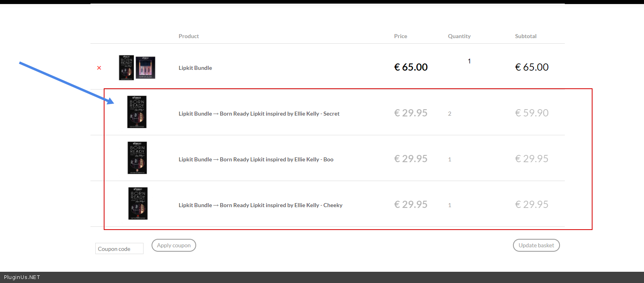The width and height of the screenshot is (644, 283).
Task: Open Born Ready Lipkit Boo product link
Action: coord(276,159)
